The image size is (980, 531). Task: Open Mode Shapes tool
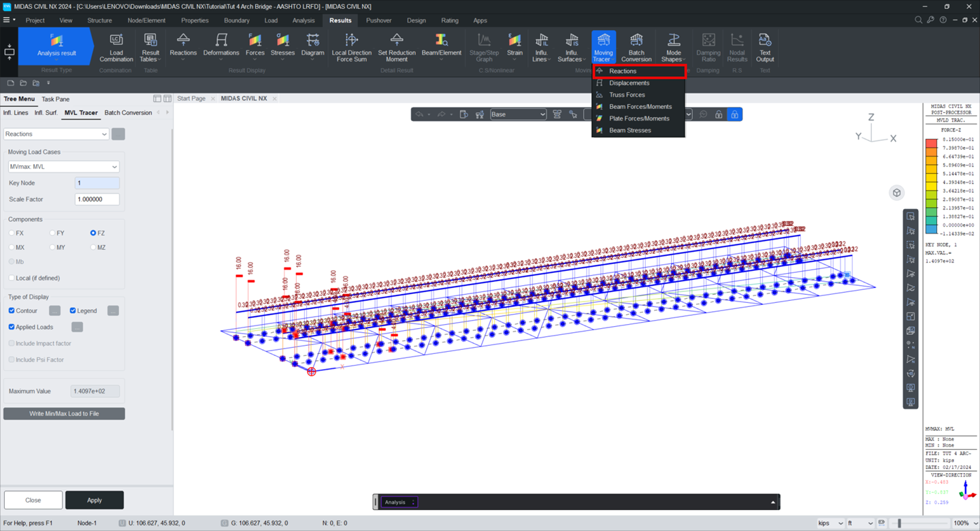673,47
